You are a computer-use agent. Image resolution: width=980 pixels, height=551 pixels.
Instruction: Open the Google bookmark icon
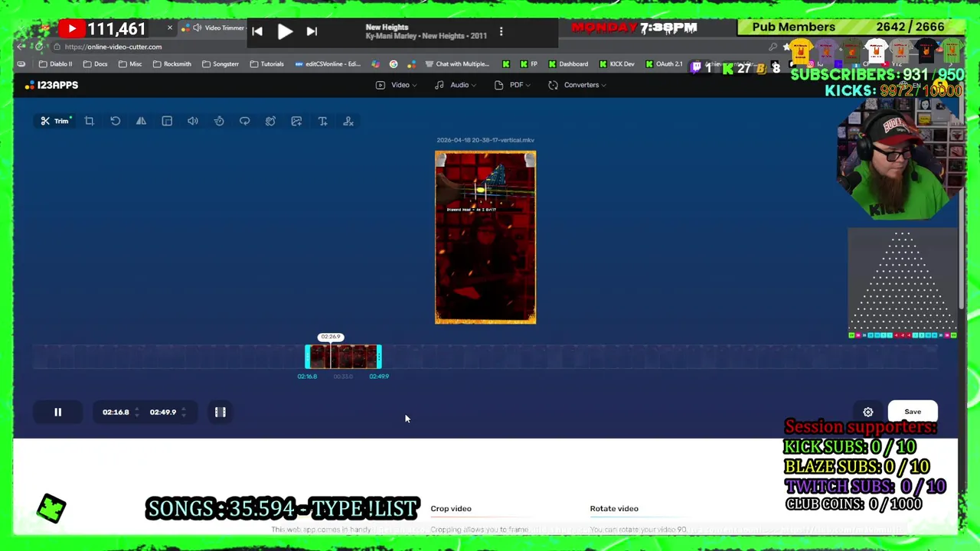(x=394, y=64)
